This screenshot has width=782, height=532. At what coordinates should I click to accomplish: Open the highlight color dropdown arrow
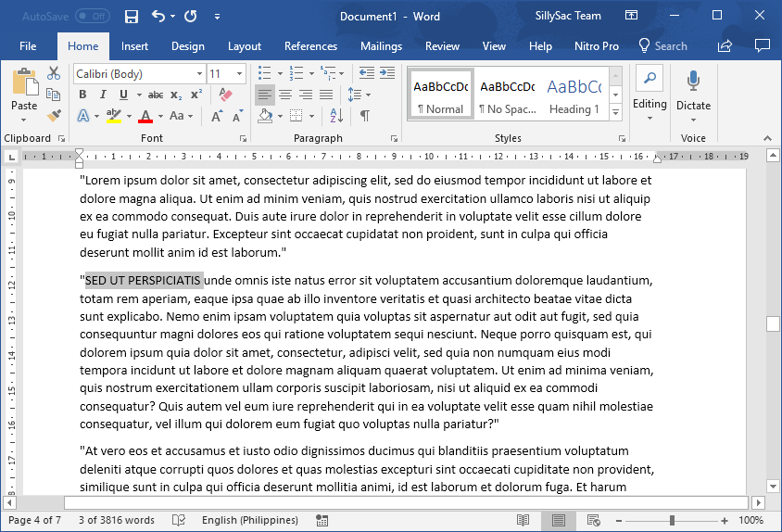(129, 116)
